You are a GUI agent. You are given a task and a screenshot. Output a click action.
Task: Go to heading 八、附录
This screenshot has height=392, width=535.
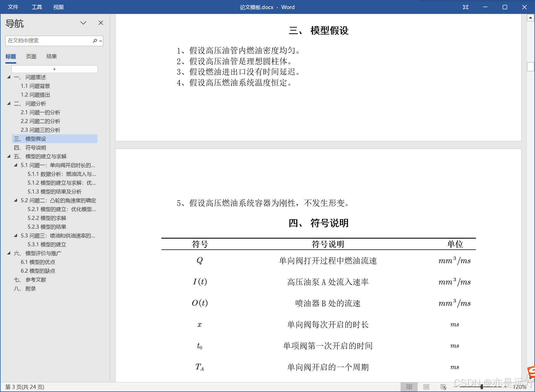[x=25, y=289]
